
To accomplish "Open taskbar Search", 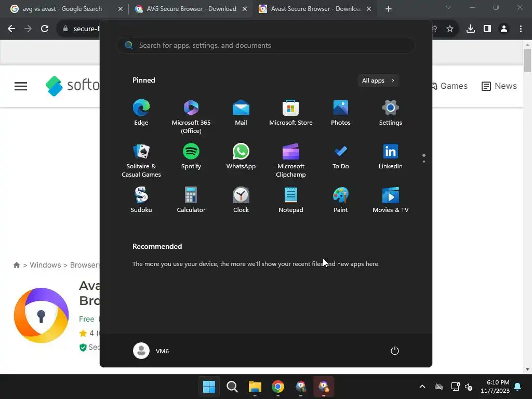I will click(x=232, y=387).
